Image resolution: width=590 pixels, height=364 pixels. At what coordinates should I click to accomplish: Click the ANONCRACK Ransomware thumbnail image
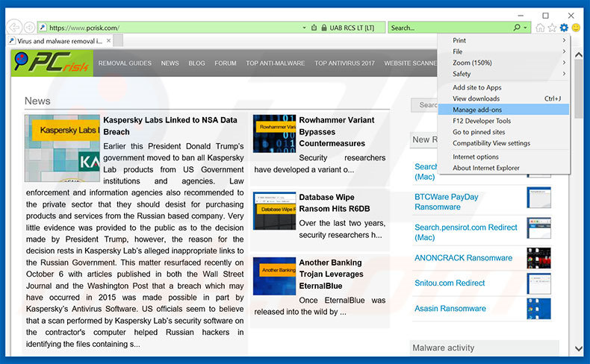point(538,258)
